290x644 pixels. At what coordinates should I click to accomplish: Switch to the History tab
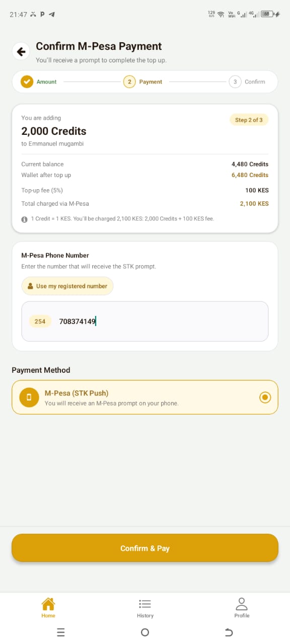145,607
